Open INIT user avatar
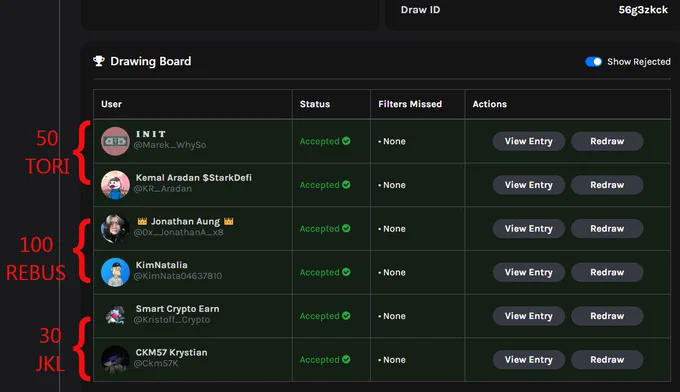 point(115,141)
